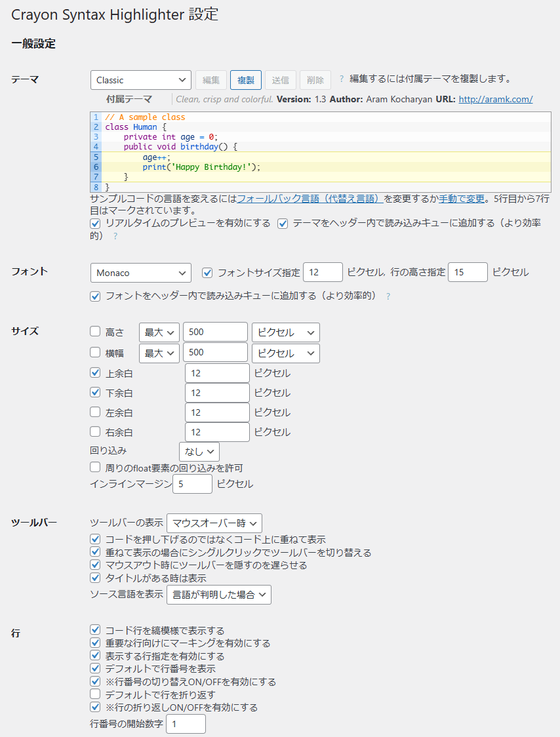The width and height of the screenshot is (560, 737).
Task: Click the 行番号の開始数字 field showing 1
Action: [186, 724]
